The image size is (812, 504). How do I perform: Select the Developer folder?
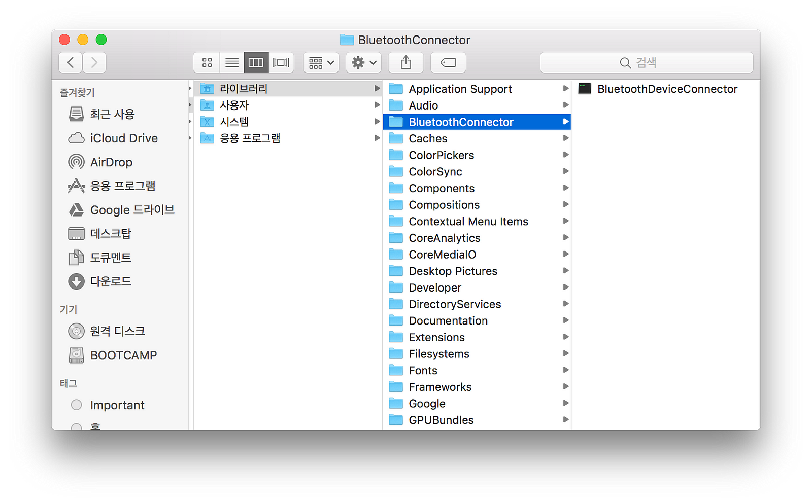pos(477,287)
